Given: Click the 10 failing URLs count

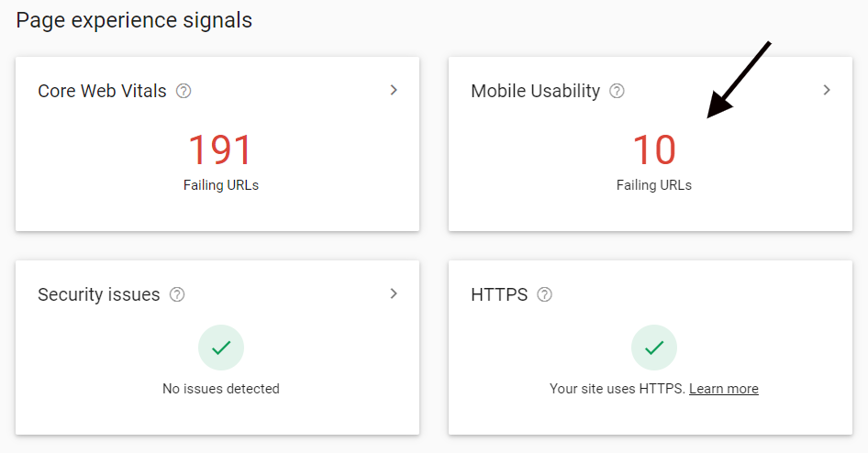Looking at the screenshot, I should (x=654, y=149).
